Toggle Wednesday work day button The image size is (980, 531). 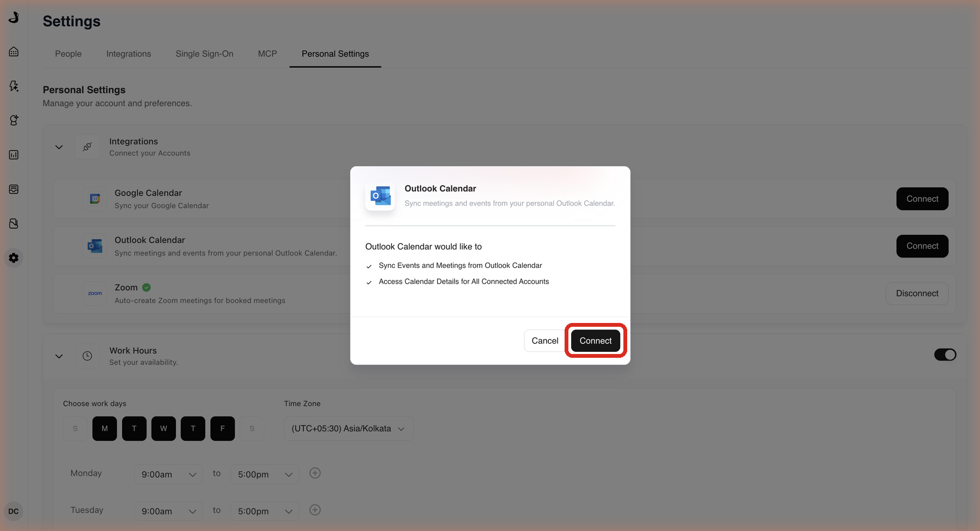tap(163, 429)
